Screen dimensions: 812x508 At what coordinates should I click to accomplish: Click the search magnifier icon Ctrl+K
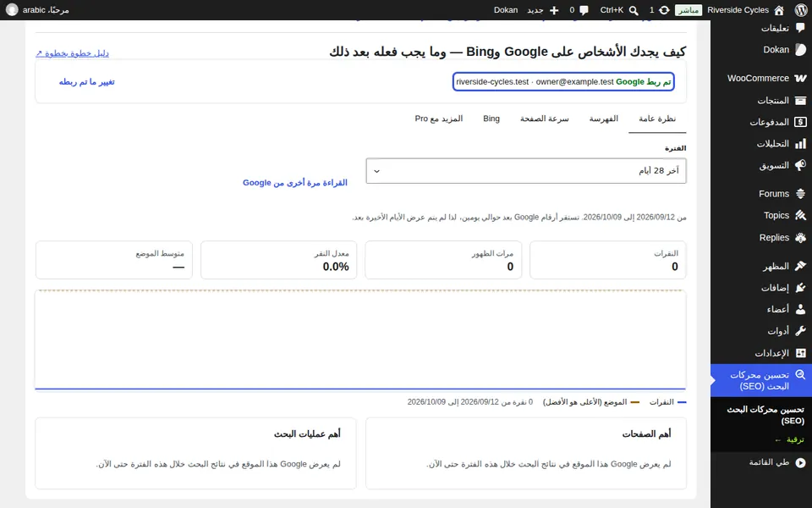(x=634, y=10)
